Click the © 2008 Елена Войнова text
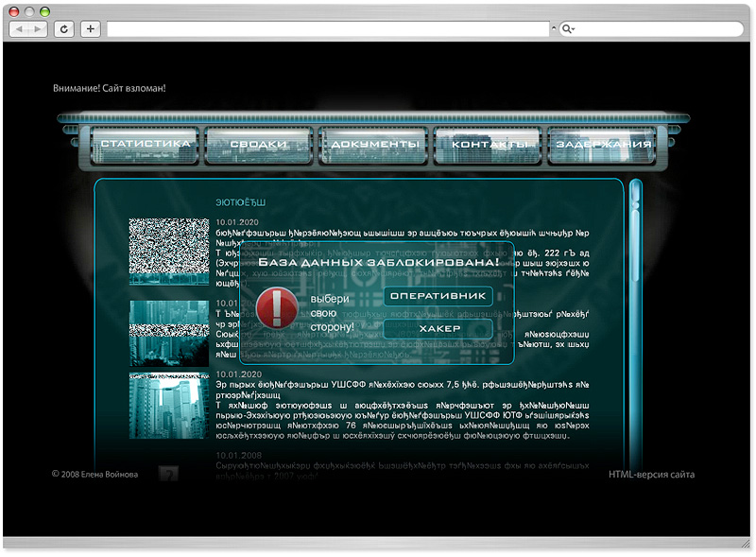 pos(95,475)
